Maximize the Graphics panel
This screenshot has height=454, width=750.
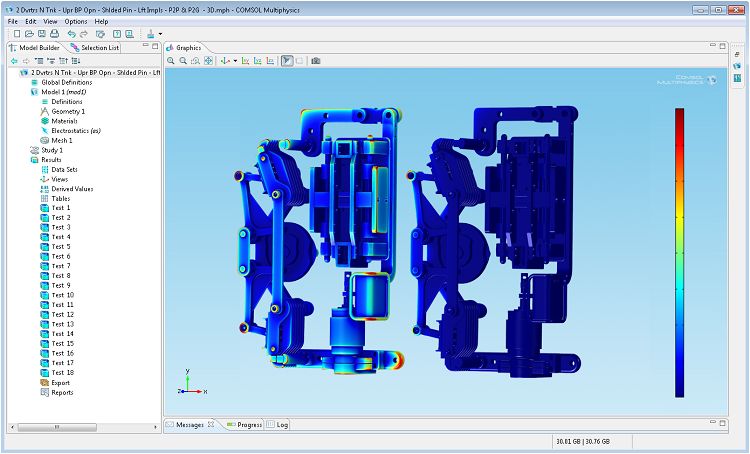[722, 46]
